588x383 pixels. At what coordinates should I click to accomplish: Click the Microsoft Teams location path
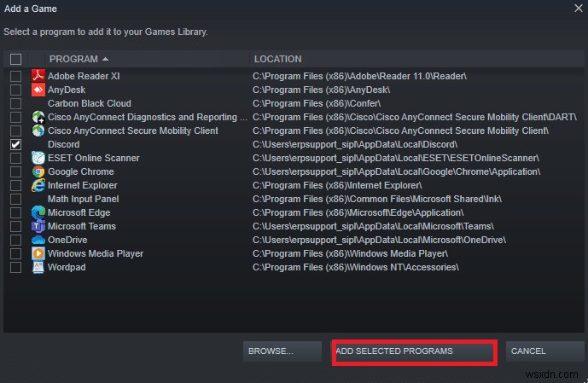374,226
